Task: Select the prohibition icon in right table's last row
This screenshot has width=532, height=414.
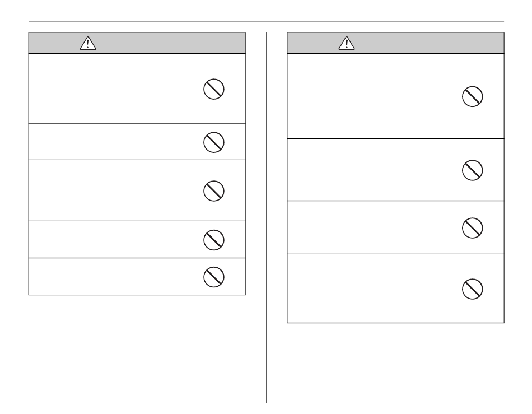Action: (472, 289)
